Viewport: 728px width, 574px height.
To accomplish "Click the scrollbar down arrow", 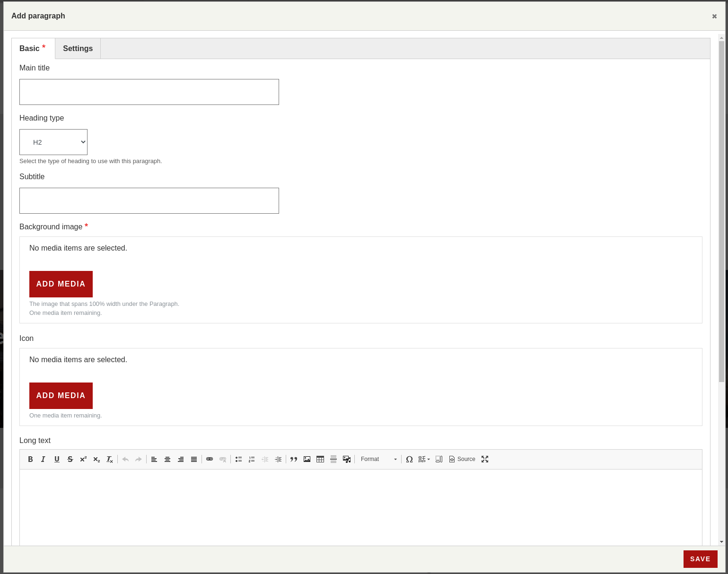I will click(x=721, y=542).
